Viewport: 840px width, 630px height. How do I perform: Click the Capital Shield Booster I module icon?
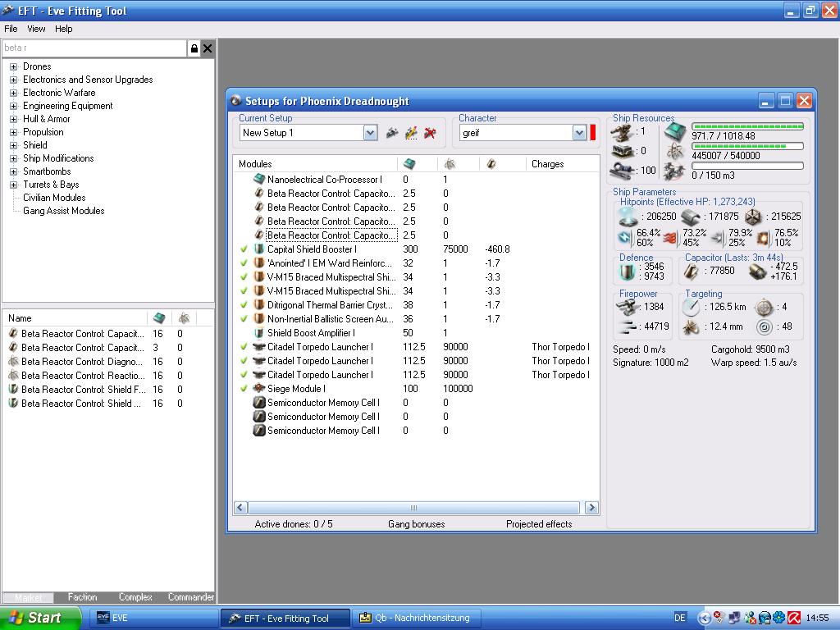(259, 249)
